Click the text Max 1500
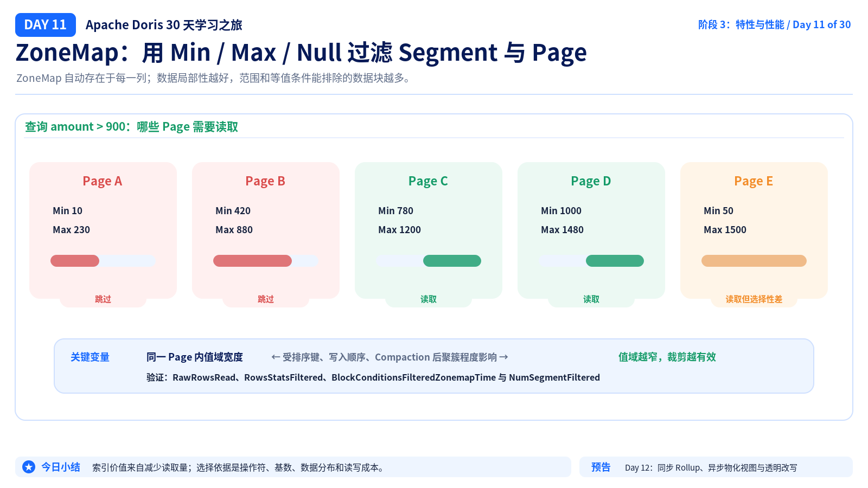The height and width of the screenshot is (488, 868). (x=725, y=230)
